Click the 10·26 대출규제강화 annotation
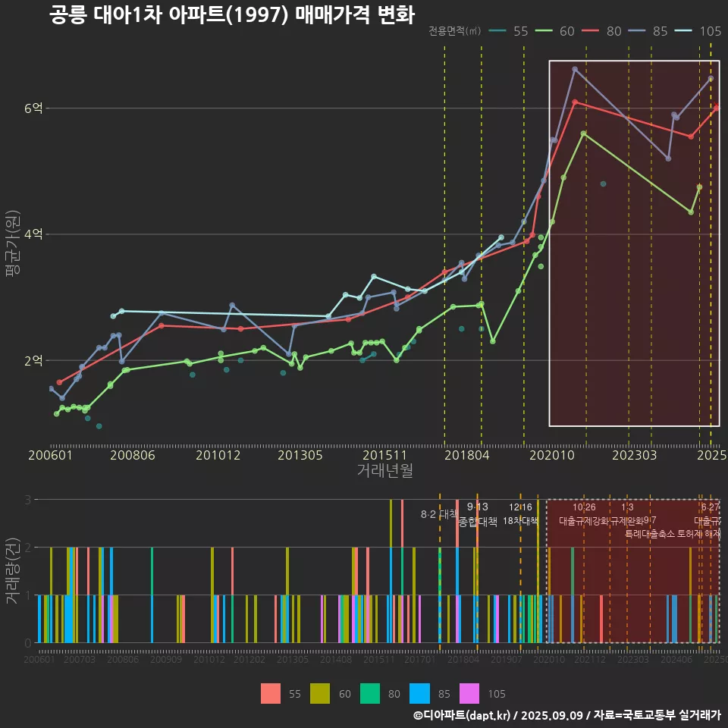 [x=584, y=514]
